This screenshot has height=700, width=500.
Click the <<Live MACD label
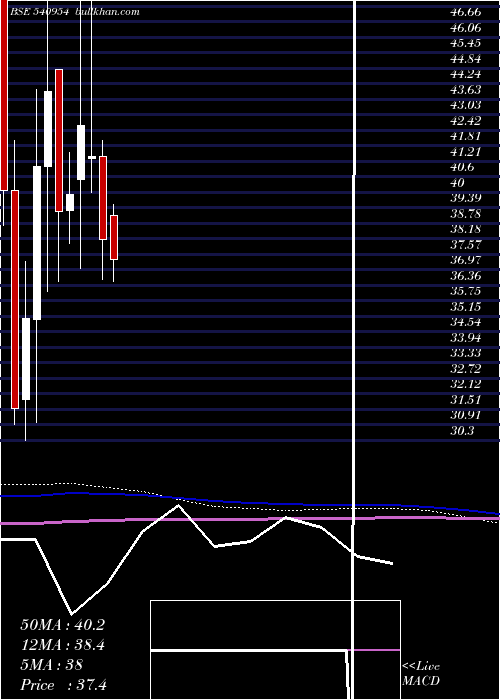tap(421, 673)
